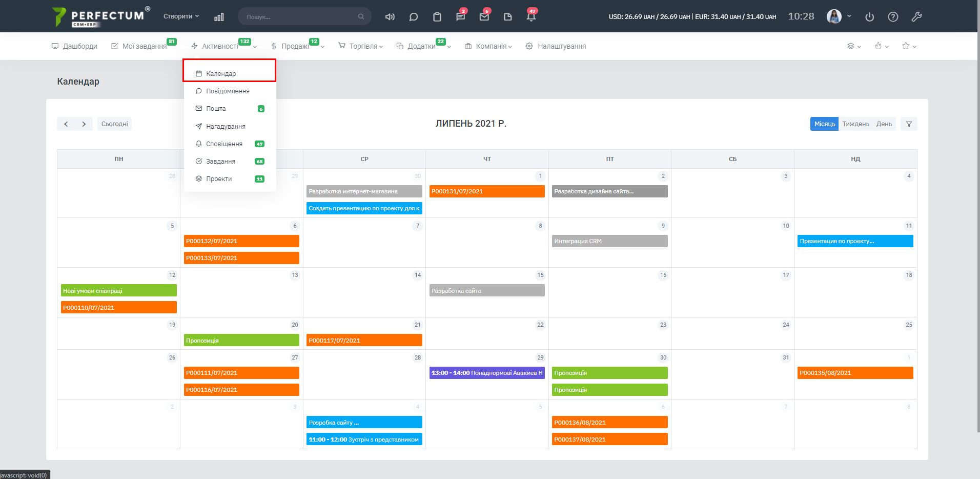The image size is (980, 479).
Task: Open the star favorites dropdown
Action: tap(909, 46)
